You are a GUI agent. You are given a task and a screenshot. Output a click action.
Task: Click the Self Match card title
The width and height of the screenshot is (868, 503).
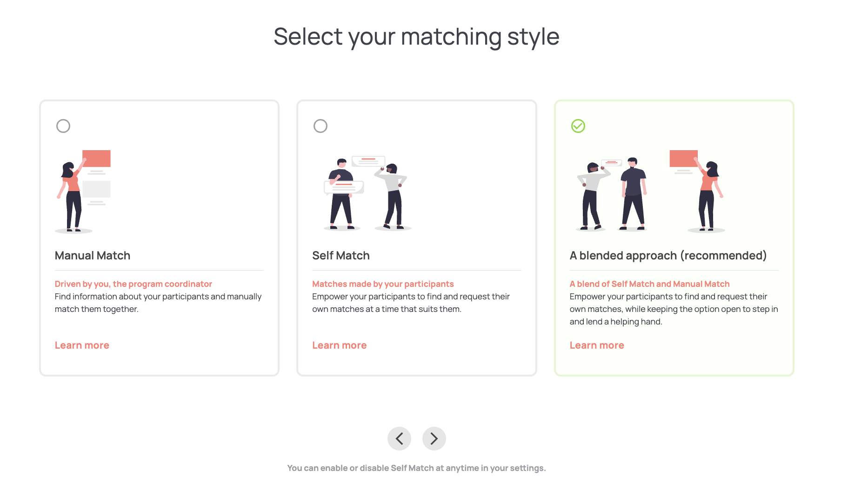(x=341, y=256)
